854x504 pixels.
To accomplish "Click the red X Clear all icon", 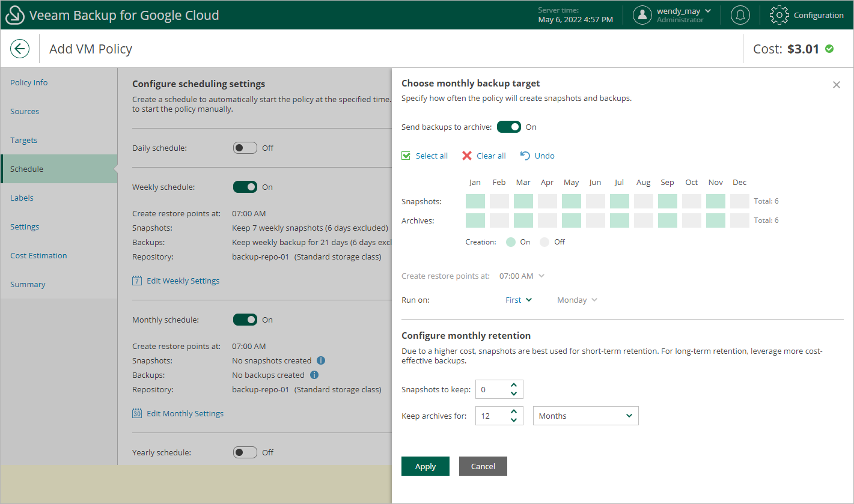I will pos(467,156).
